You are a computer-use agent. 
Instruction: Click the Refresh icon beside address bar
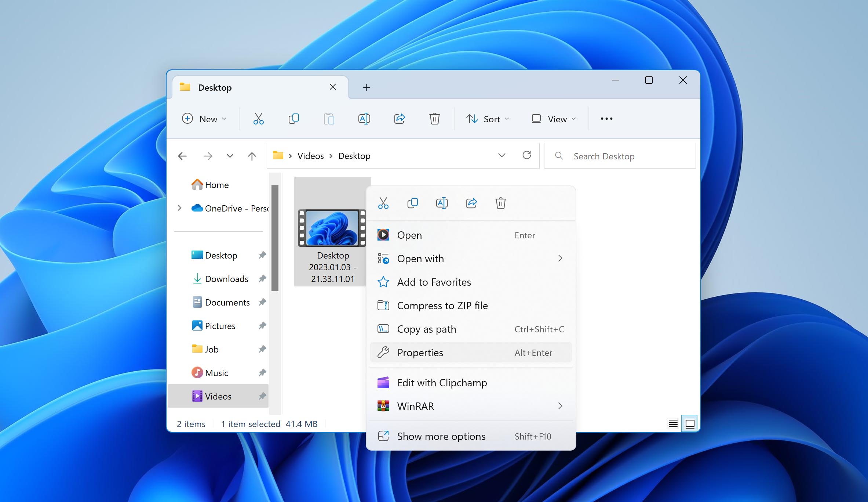(527, 155)
